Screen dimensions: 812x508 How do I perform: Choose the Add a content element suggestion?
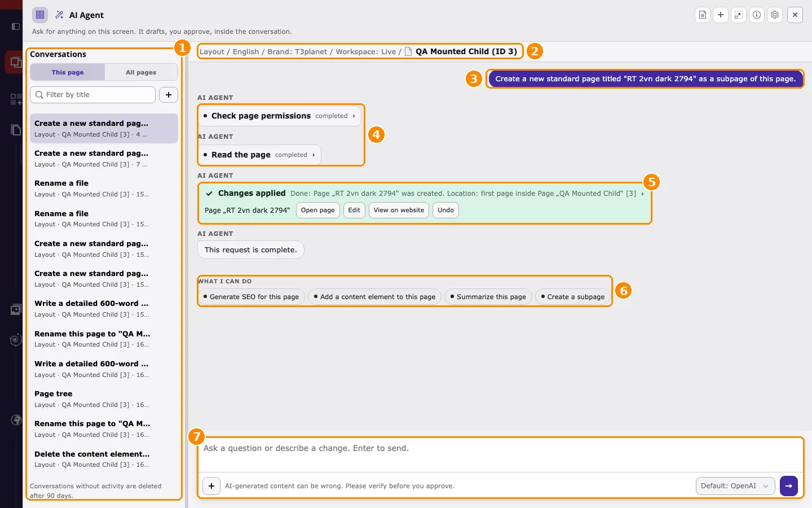[x=375, y=297]
